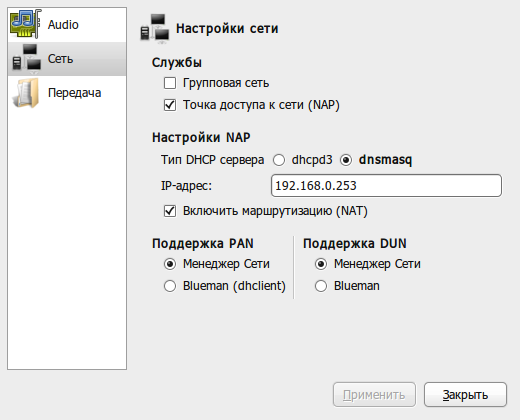520x420 pixels.
Task: Disable Включить маршрутизацию (NAT) checkbox
Action: 170,211
